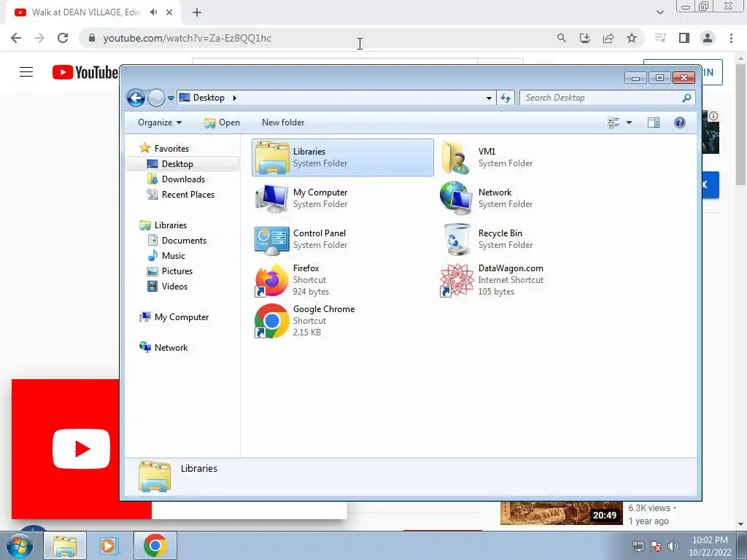Open the 20:49 video thumbnail
Image resolution: width=747 pixels, height=560 pixels.
pyautogui.click(x=561, y=513)
